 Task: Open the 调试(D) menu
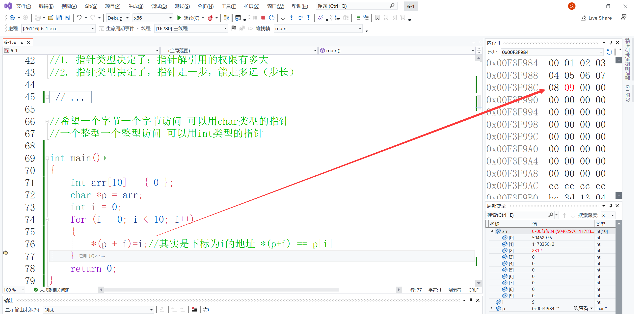[159, 6]
